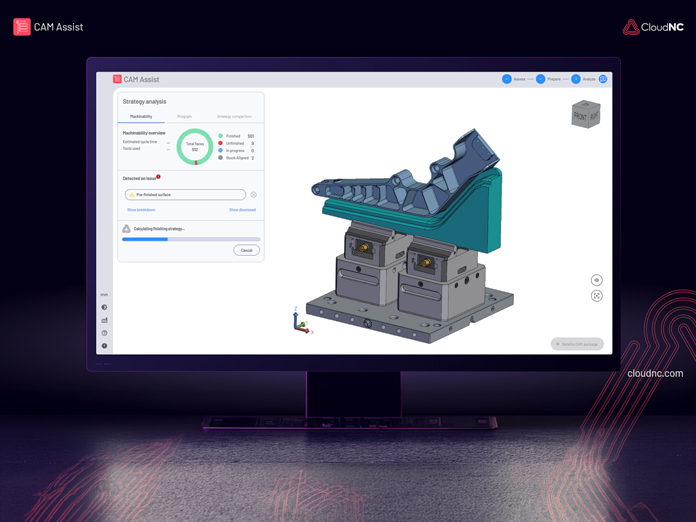Viewport: 696px width, 522px height.
Task: Switch to the Program tab
Action: click(184, 116)
